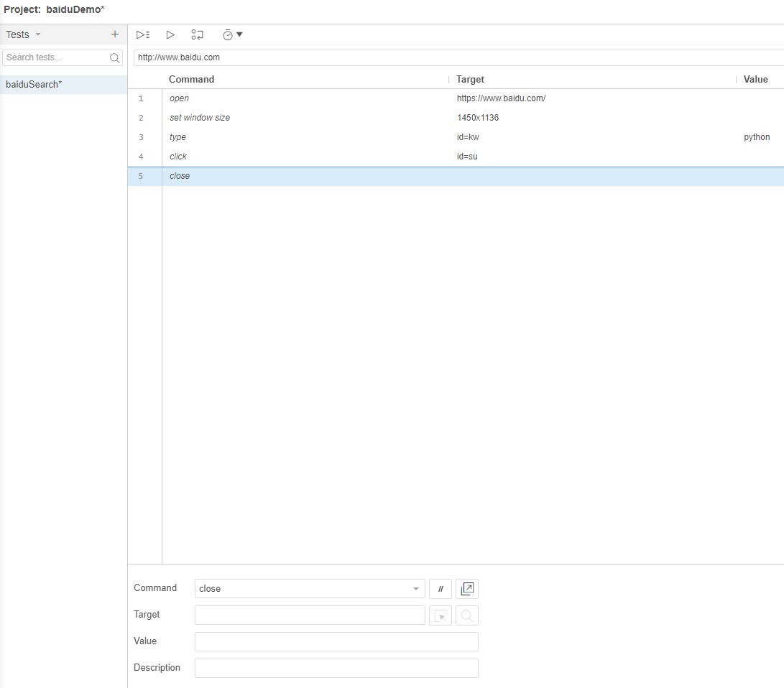The width and height of the screenshot is (784, 688).
Task: Toggle comment on command with // button
Action: [x=441, y=589]
